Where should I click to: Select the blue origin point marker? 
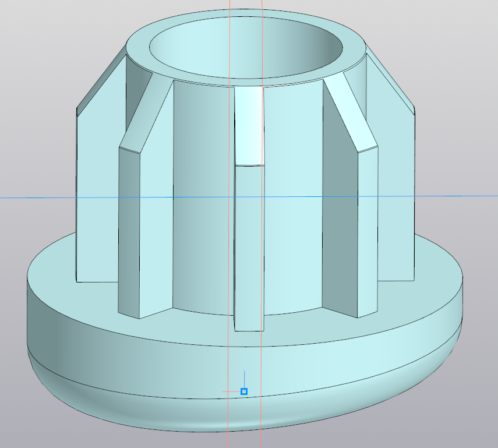click(x=244, y=391)
